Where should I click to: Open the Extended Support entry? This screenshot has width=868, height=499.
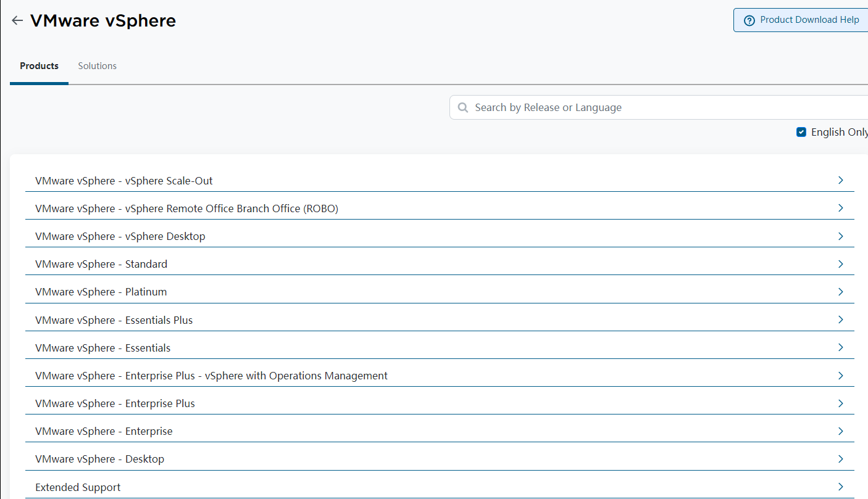(x=78, y=487)
